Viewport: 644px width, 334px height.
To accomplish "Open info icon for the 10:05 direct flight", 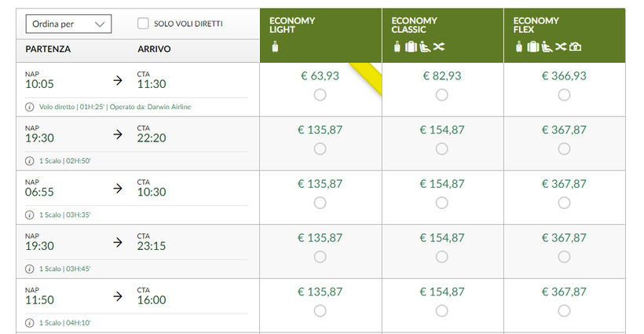I will pyautogui.click(x=30, y=107).
